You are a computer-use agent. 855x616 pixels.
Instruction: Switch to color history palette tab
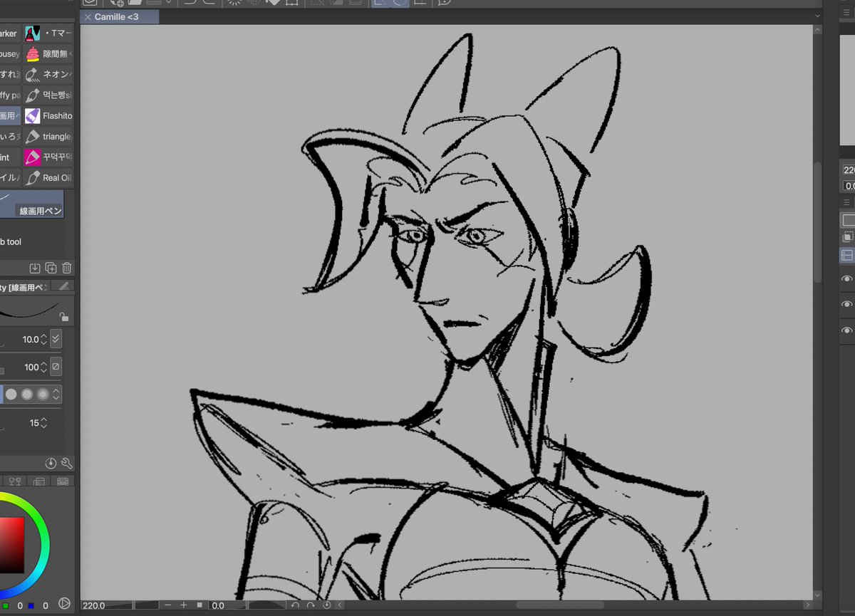pos(63,481)
